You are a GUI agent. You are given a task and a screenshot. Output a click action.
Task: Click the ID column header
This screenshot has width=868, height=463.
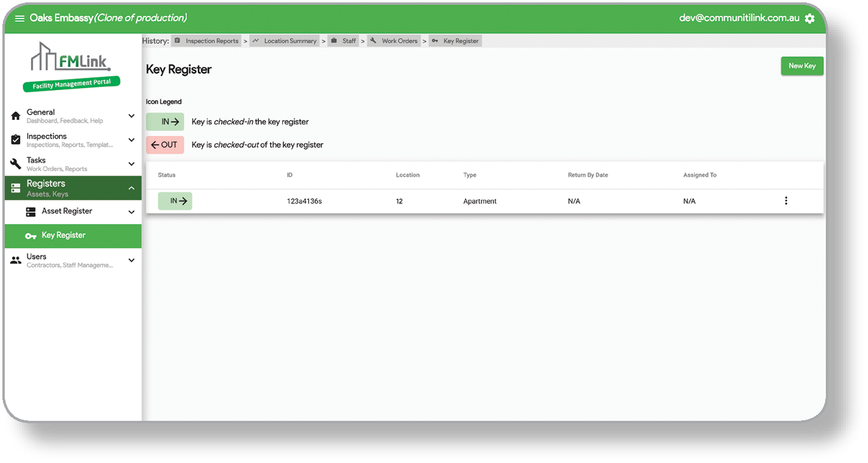290,175
